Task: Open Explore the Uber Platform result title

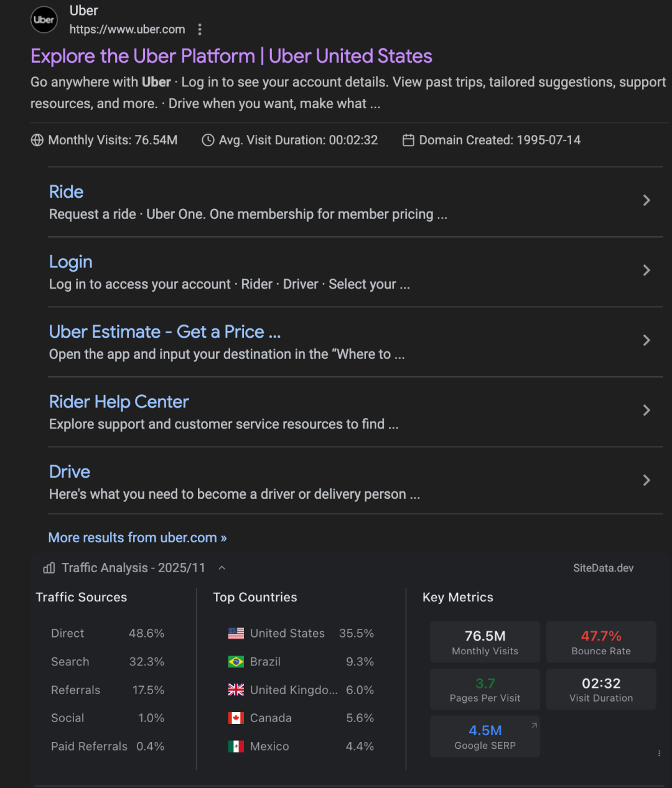Action: coord(231,56)
